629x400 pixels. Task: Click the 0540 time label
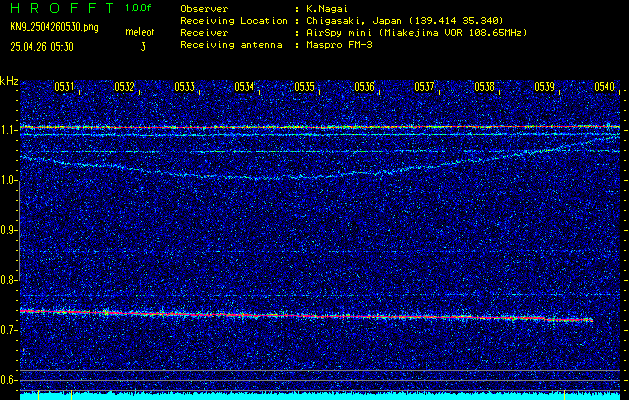pos(605,87)
